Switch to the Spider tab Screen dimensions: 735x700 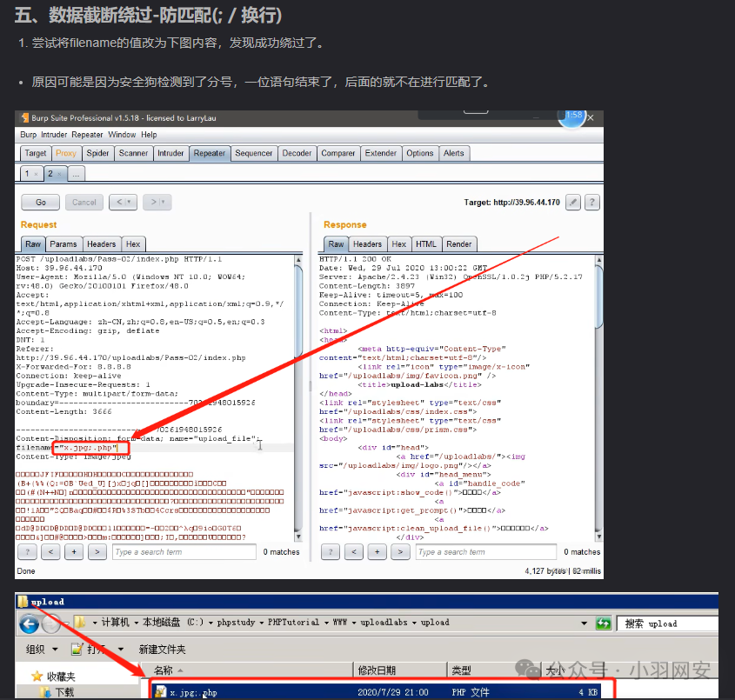[97, 153]
